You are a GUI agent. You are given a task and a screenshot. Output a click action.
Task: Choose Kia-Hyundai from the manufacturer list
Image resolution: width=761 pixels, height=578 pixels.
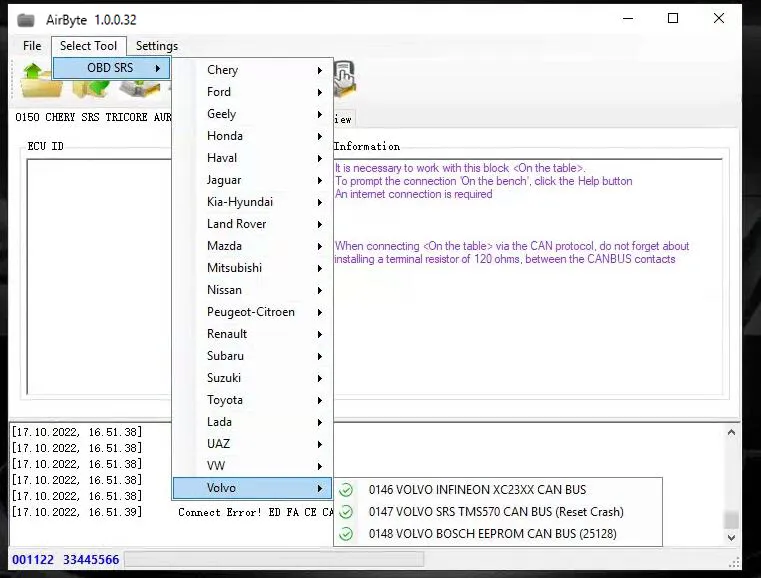click(240, 202)
